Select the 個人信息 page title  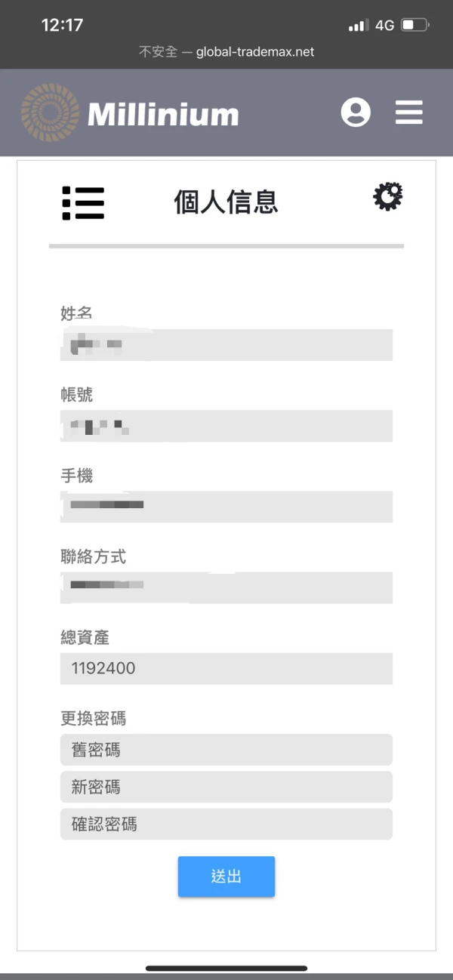pyautogui.click(x=226, y=202)
